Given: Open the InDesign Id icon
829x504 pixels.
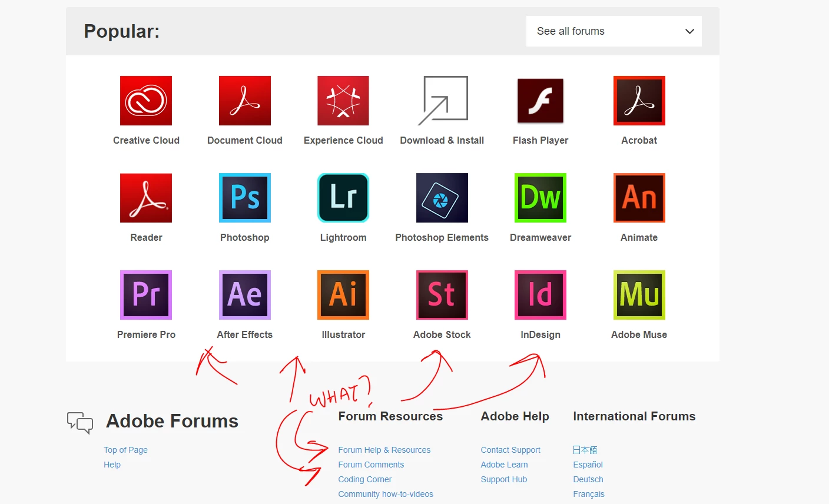Looking at the screenshot, I should coord(540,295).
